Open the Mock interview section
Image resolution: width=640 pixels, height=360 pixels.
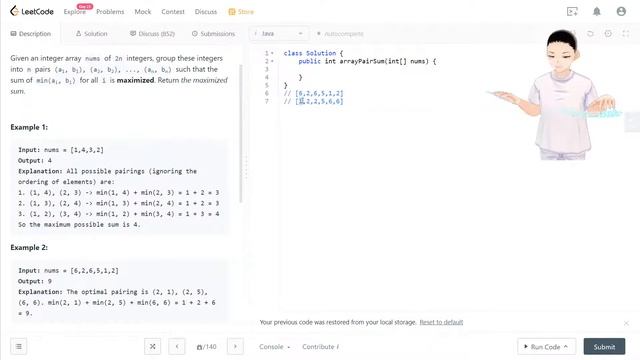tap(143, 12)
